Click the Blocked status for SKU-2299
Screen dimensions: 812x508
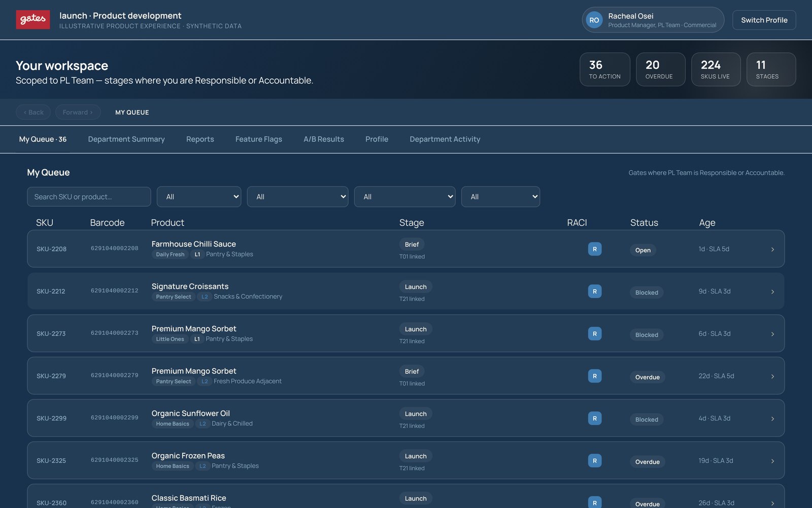tap(647, 420)
